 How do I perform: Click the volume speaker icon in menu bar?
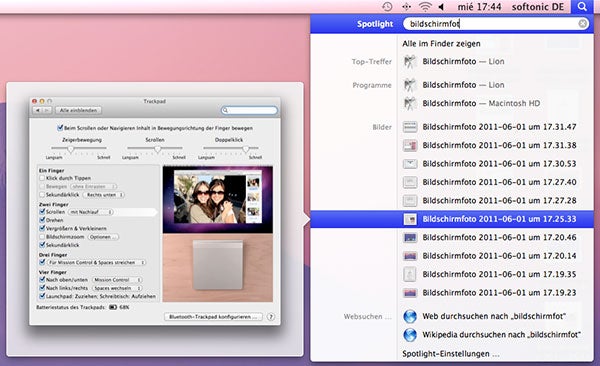[x=441, y=7]
